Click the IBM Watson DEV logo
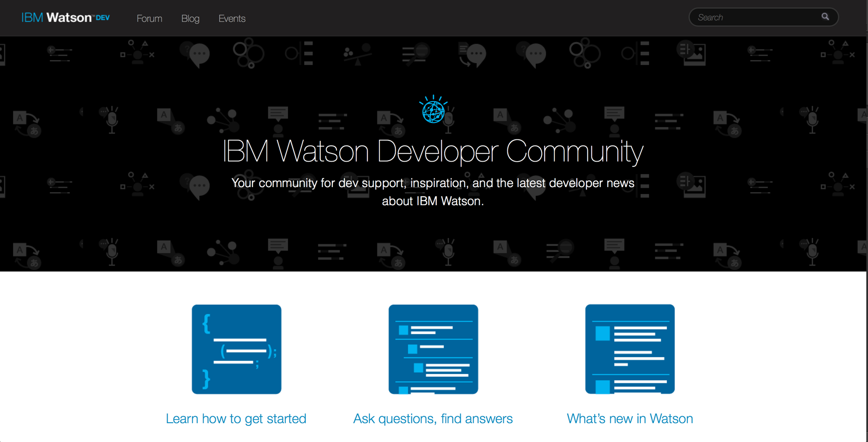The image size is (868, 442). tap(66, 18)
